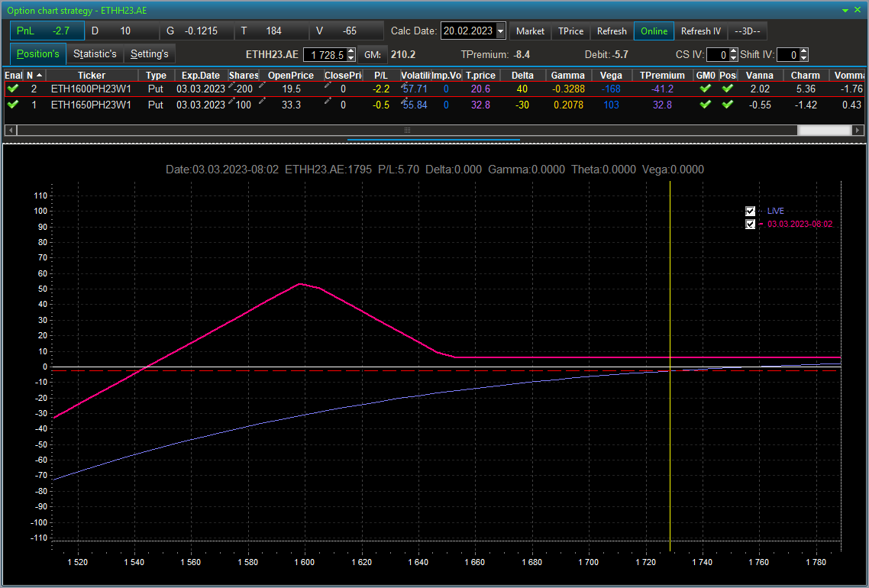869x588 pixels.
Task: Select the G (gamma) indicator box
Action: point(197,31)
